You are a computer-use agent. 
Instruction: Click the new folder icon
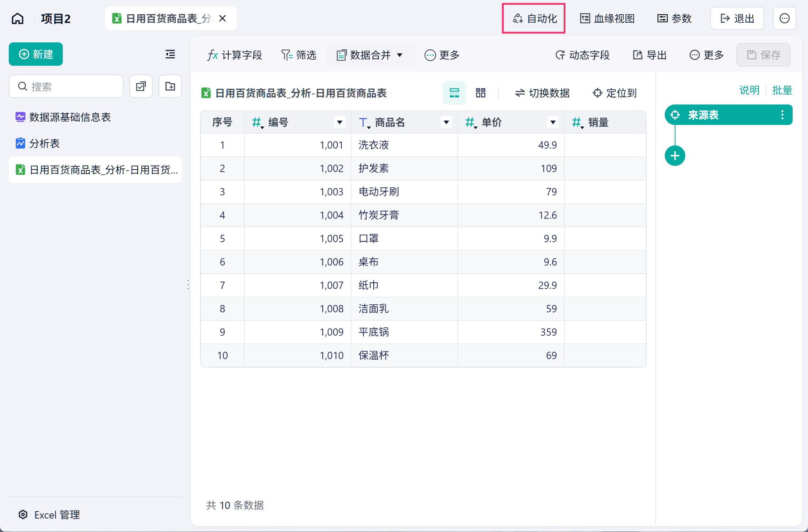[170, 87]
